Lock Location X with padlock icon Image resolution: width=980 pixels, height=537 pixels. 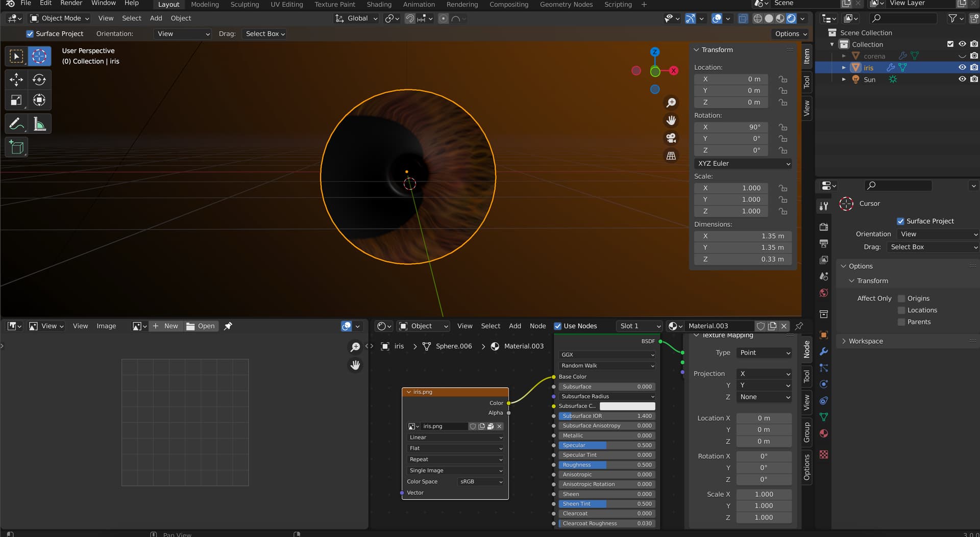(x=782, y=79)
